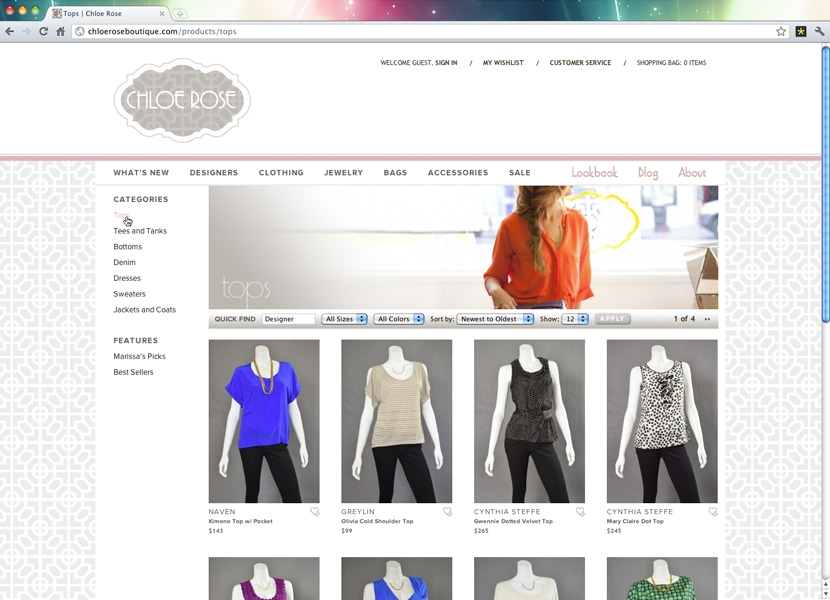Open the browser home icon
Screen dimensions: 830x600
tap(60, 31)
